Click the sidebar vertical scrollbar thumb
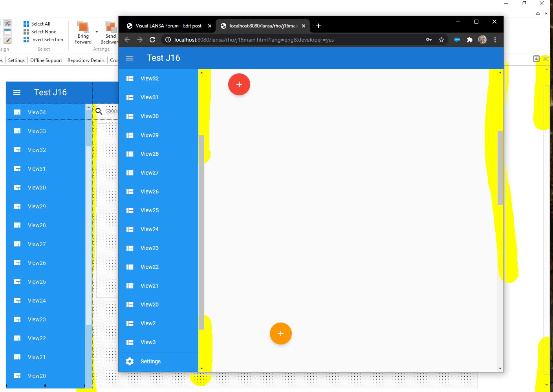 (201, 232)
